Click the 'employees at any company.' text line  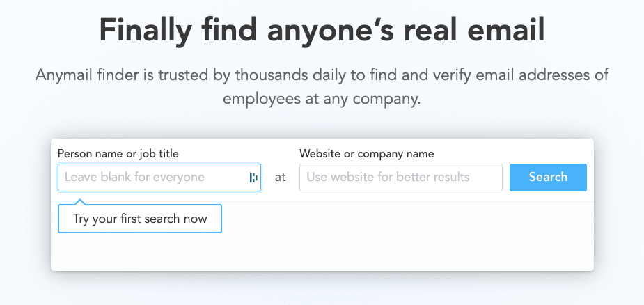(x=322, y=100)
